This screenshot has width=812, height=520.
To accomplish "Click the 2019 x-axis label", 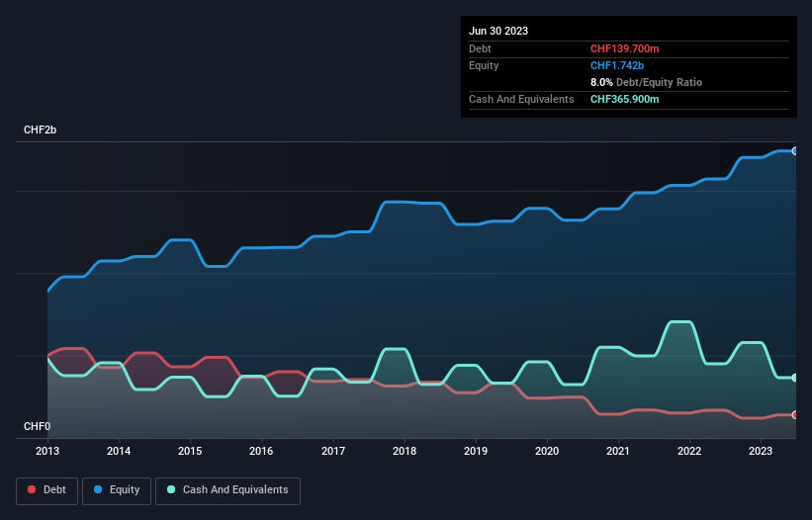I will [476, 451].
